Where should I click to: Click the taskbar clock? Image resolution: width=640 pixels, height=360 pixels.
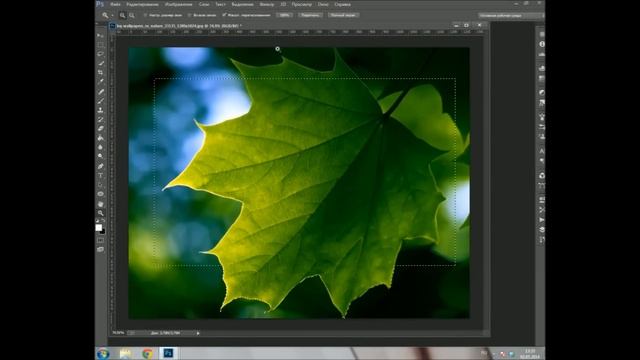[x=530, y=354]
